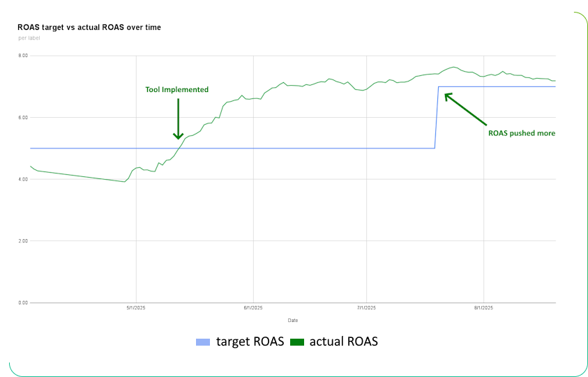
Task: Click the 8.00 y-axis label
Action: click(x=23, y=56)
